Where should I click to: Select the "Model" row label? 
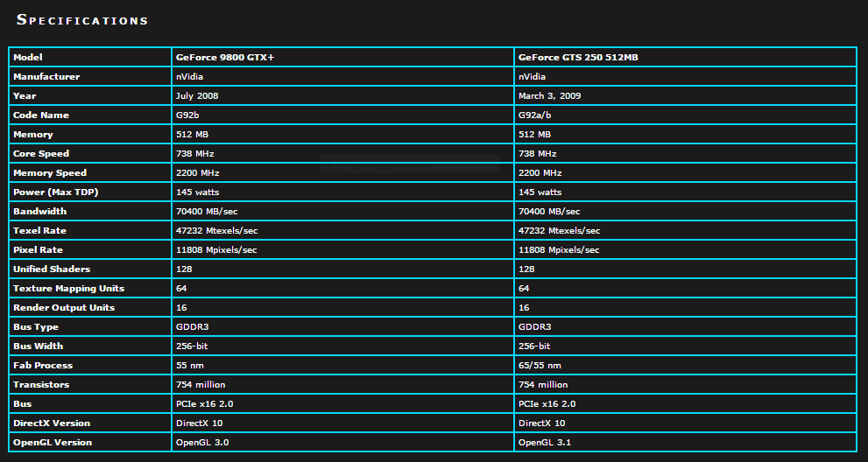(x=28, y=57)
